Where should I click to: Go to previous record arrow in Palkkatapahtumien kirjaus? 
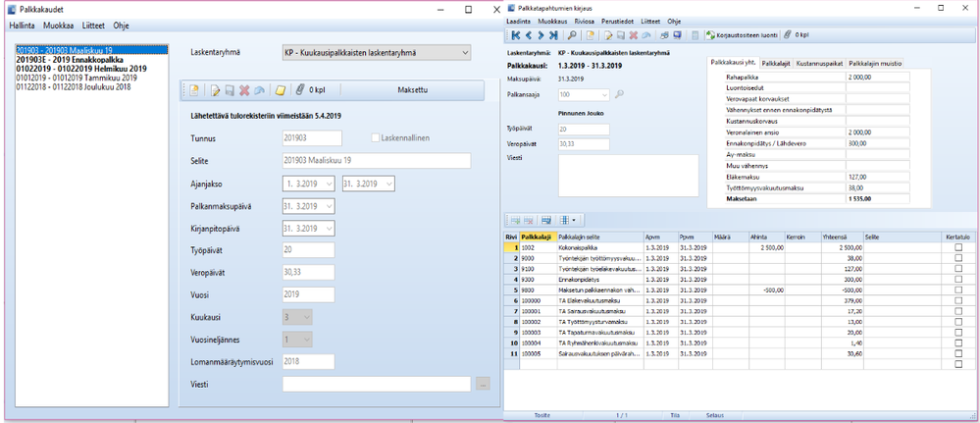click(528, 35)
